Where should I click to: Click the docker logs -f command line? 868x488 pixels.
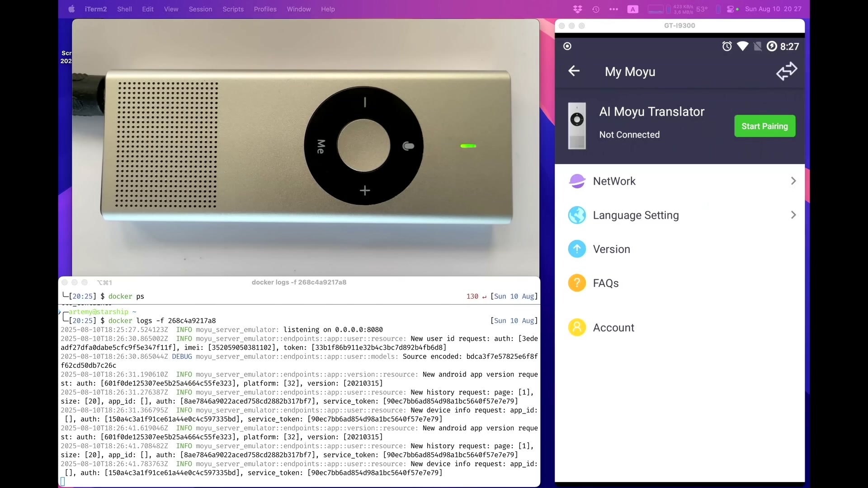(x=162, y=321)
